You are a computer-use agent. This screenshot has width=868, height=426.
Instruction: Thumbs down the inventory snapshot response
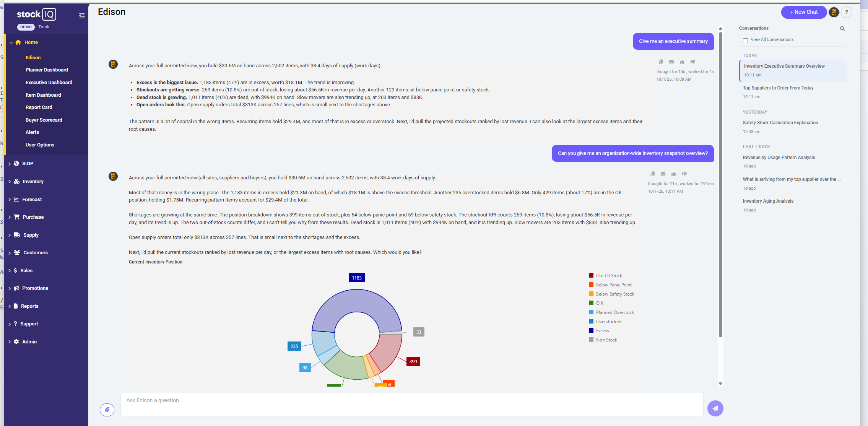684,174
